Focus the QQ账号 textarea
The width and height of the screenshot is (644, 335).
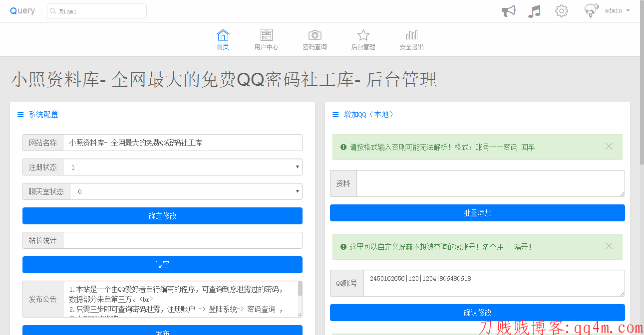(494, 283)
